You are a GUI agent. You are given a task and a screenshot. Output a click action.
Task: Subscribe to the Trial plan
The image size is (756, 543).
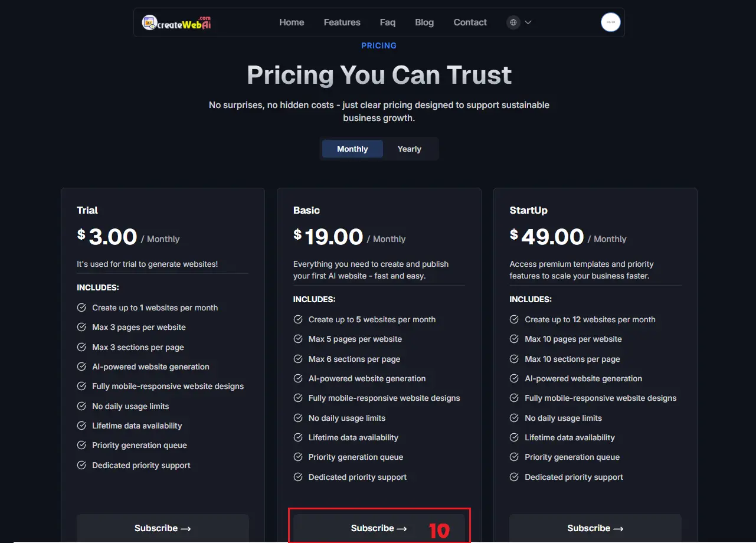[162, 528]
